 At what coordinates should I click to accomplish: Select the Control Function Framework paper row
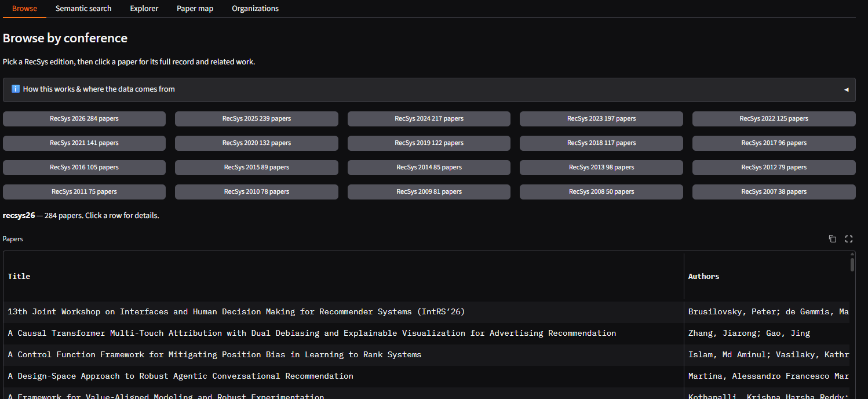click(344, 355)
